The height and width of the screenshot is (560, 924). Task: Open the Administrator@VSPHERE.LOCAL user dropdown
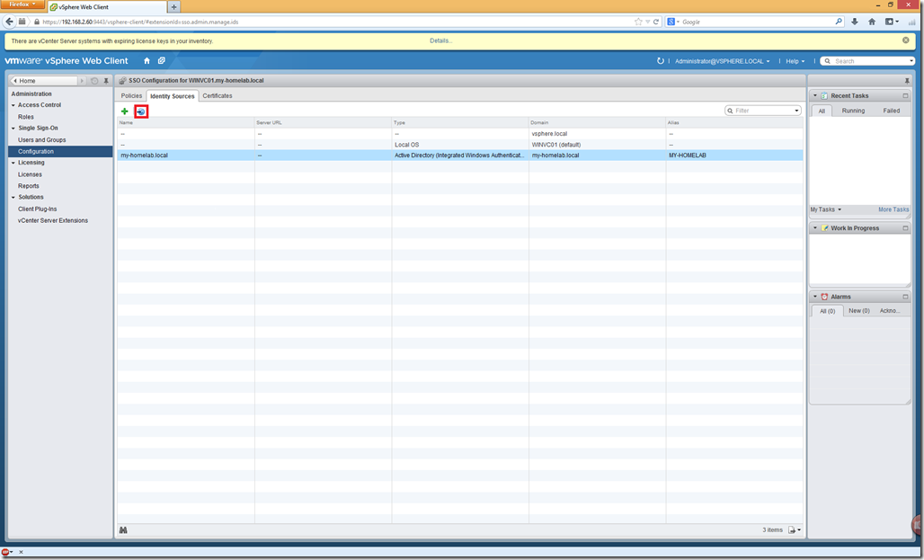coord(722,61)
